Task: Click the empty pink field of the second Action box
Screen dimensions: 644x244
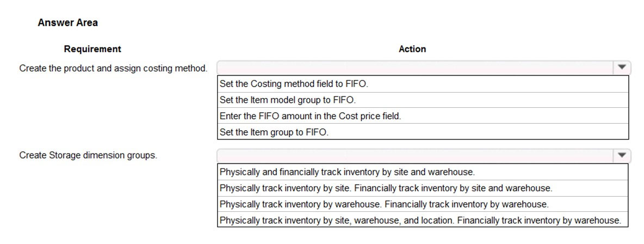Action: click(x=415, y=156)
